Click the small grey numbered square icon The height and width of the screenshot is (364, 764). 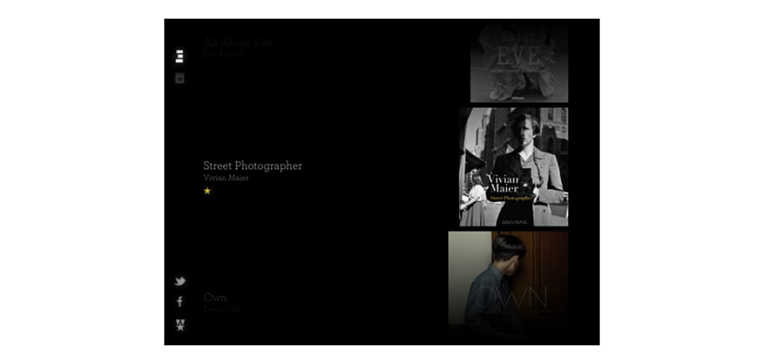pos(180,78)
